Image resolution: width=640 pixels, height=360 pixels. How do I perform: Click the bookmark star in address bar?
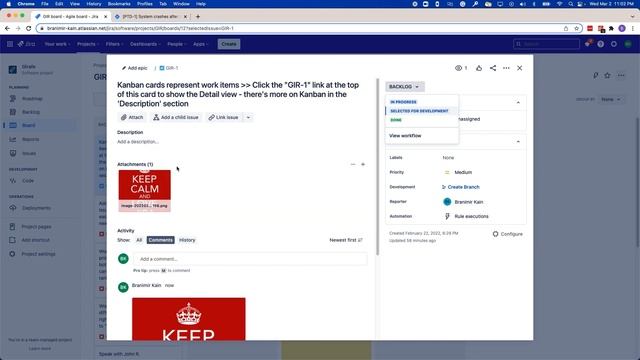(576, 29)
